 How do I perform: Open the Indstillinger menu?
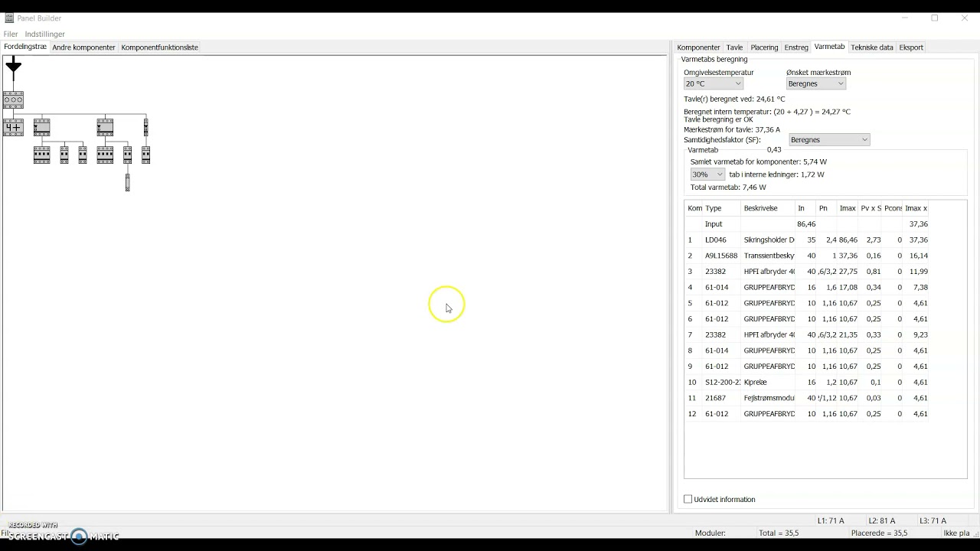(x=44, y=34)
